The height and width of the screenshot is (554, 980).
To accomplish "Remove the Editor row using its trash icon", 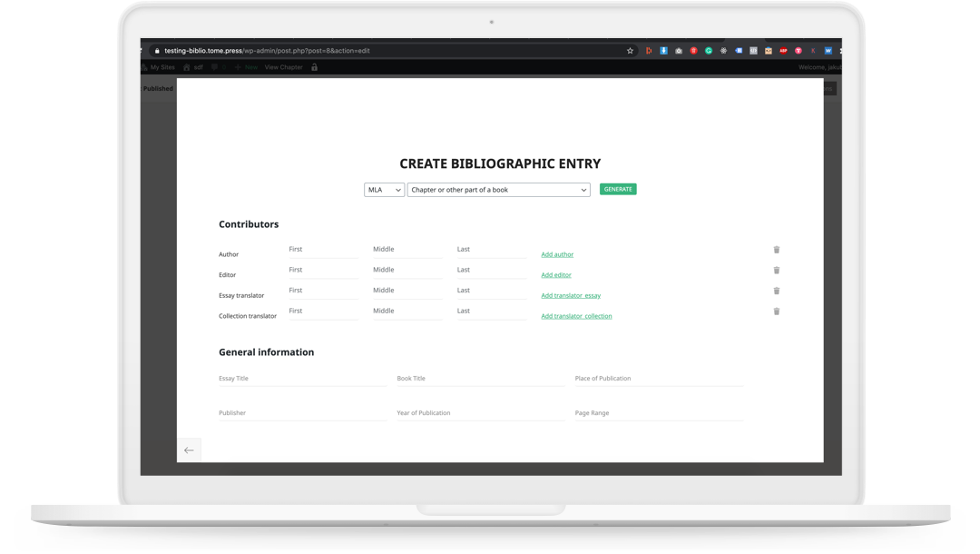I will 776,270.
